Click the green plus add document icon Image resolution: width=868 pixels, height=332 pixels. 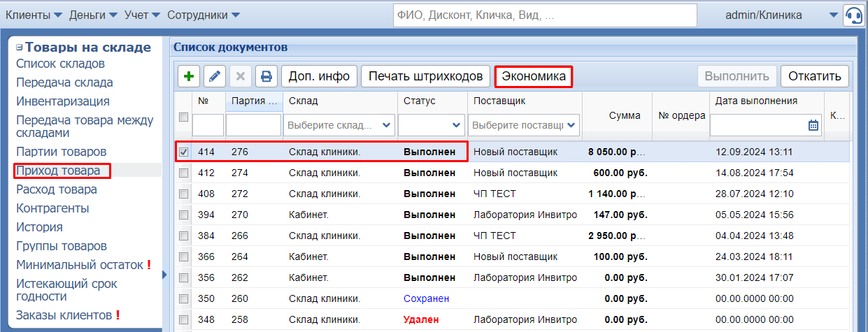189,76
